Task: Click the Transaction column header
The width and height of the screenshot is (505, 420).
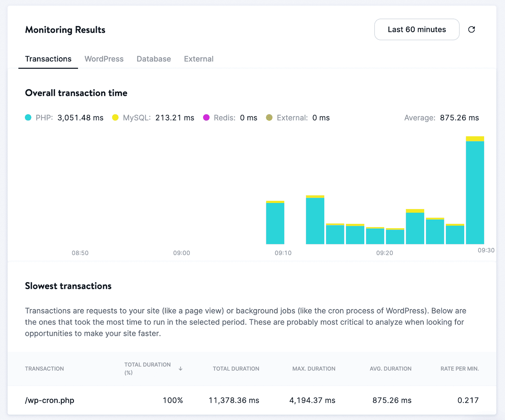Action: tap(44, 368)
